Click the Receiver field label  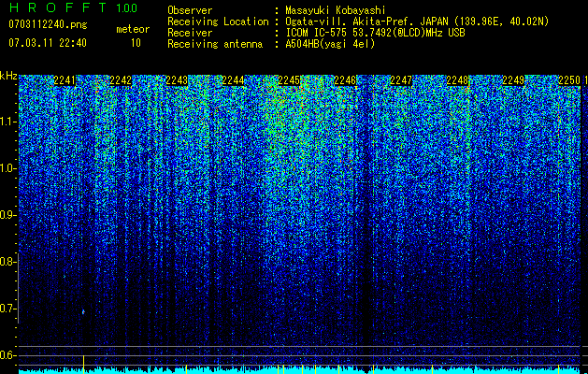[x=190, y=33]
